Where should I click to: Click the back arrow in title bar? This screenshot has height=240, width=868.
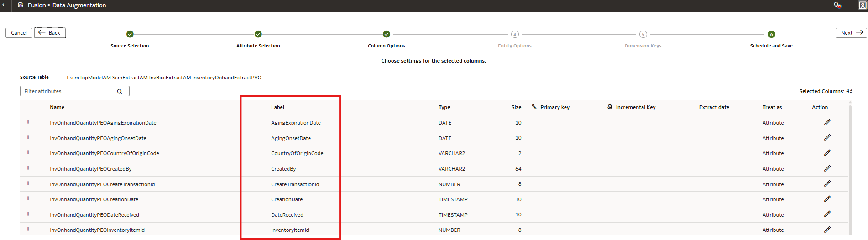coord(5,5)
